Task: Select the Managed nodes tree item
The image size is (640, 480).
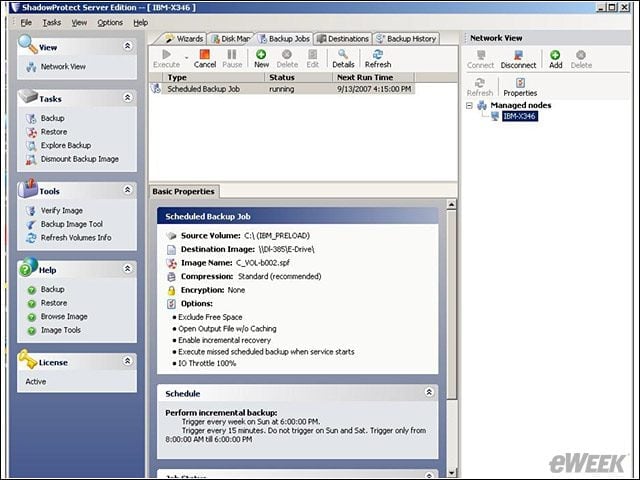Action: 521,105
